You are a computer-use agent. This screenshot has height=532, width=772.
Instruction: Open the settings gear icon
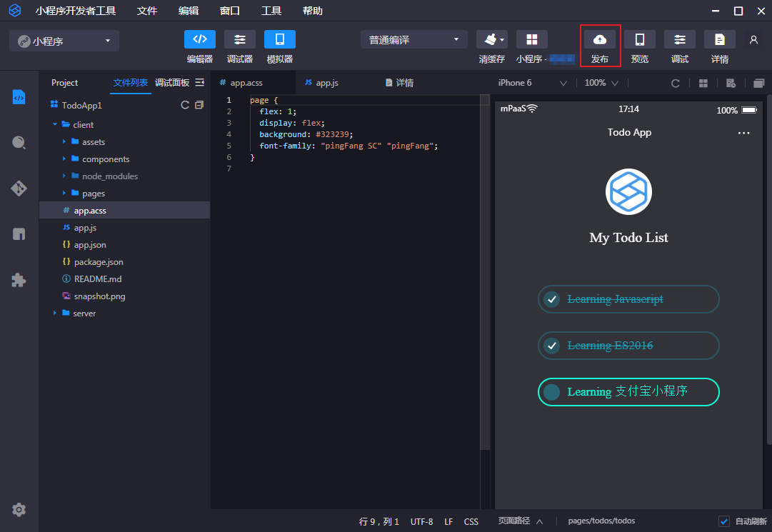19,509
